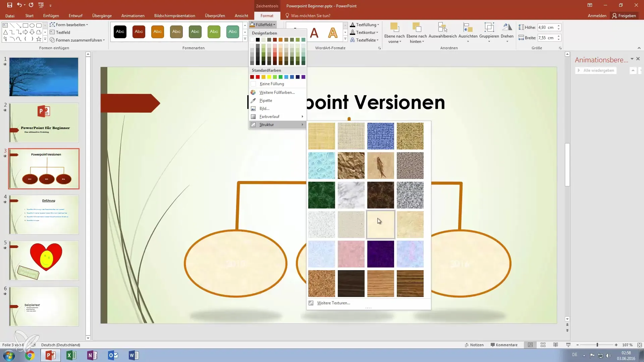The image size is (644, 362).
Task: Select the Textfeld tool
Action: pyautogui.click(x=60, y=32)
